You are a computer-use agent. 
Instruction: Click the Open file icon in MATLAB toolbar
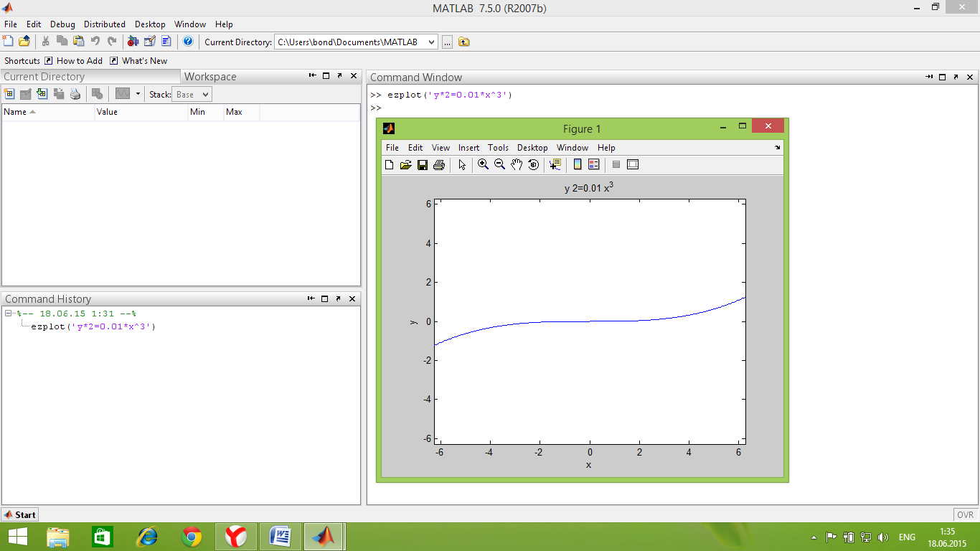(24, 42)
